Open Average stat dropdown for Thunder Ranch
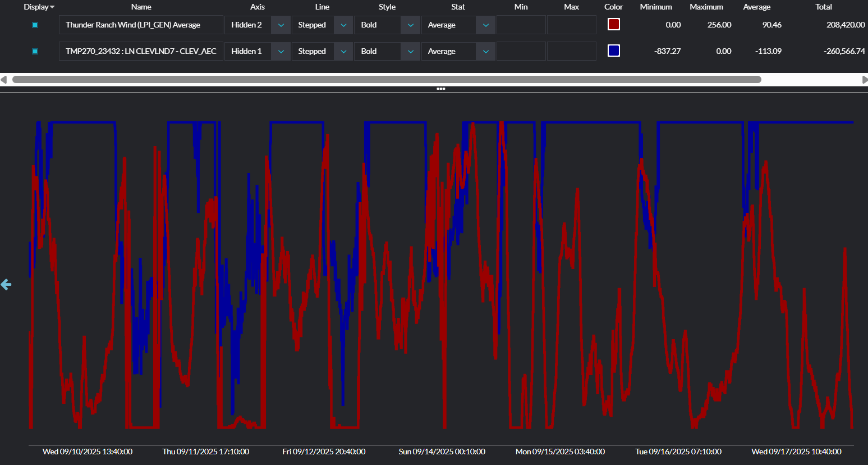The height and width of the screenshot is (465, 868). (485, 25)
